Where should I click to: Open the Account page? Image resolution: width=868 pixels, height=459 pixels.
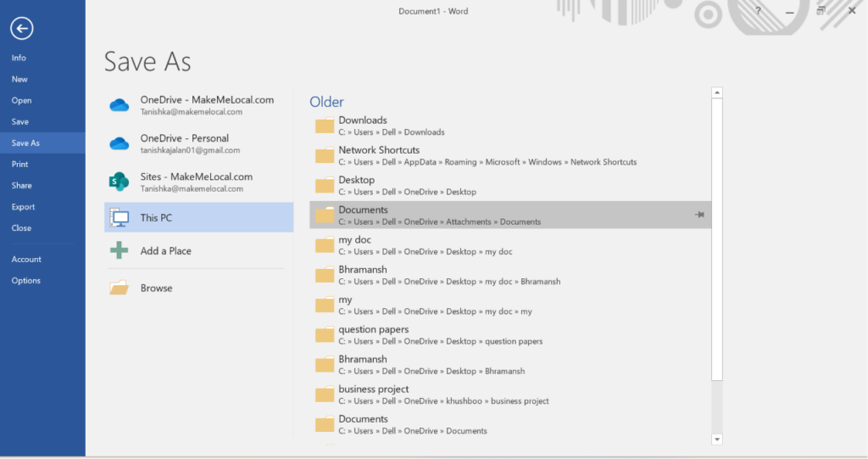pyautogui.click(x=42, y=260)
